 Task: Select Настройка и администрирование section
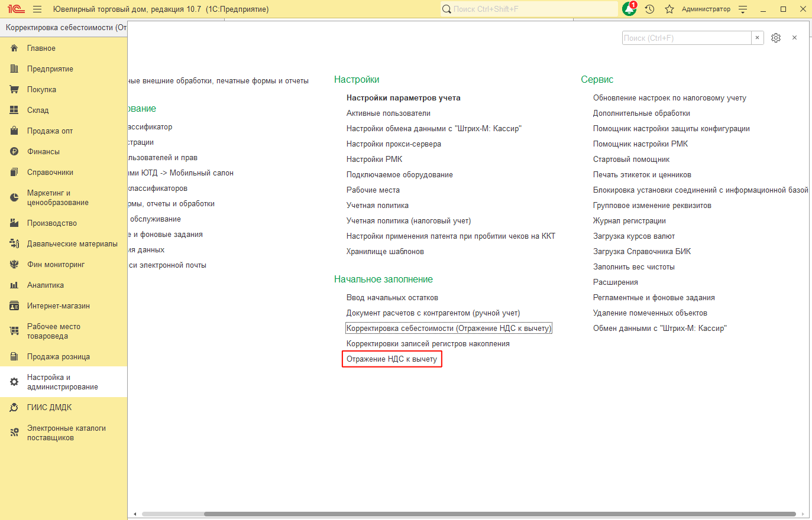tap(63, 382)
